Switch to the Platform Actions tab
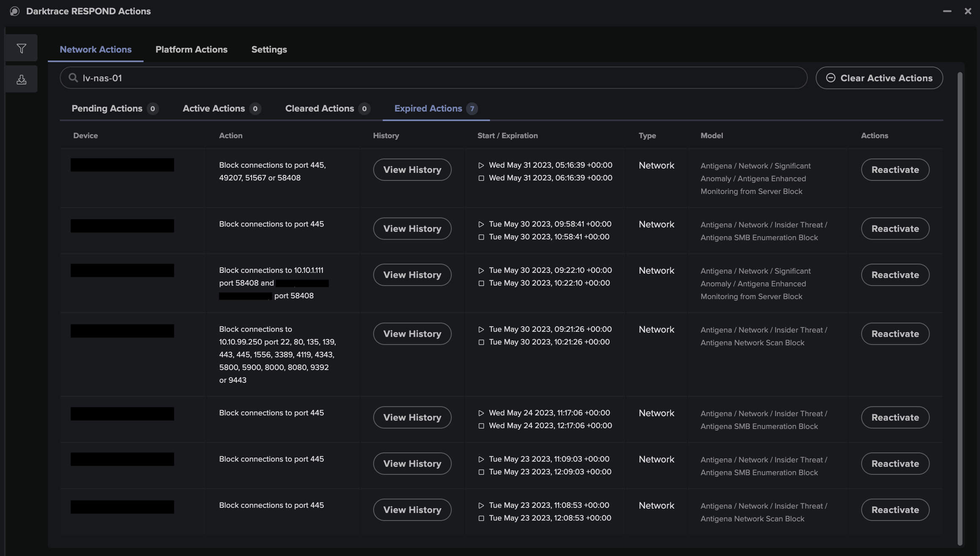Image resolution: width=980 pixels, height=556 pixels. click(x=191, y=49)
